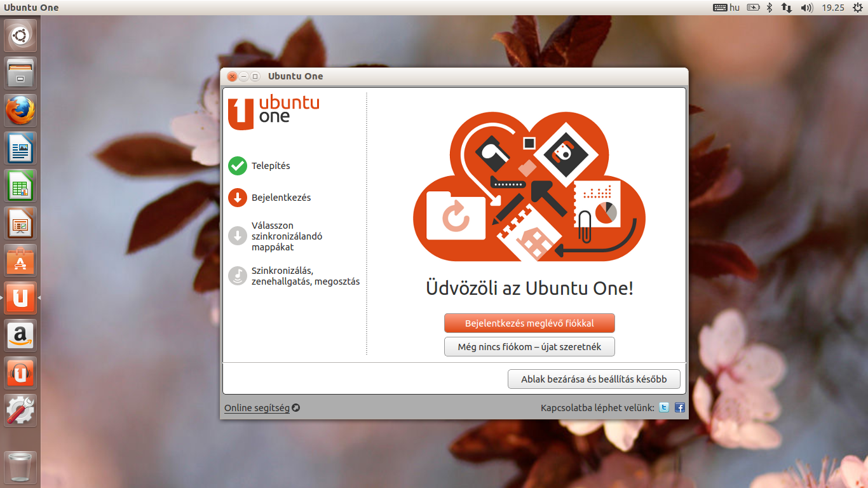Click the green Telepítés checkmark icon

click(x=238, y=166)
